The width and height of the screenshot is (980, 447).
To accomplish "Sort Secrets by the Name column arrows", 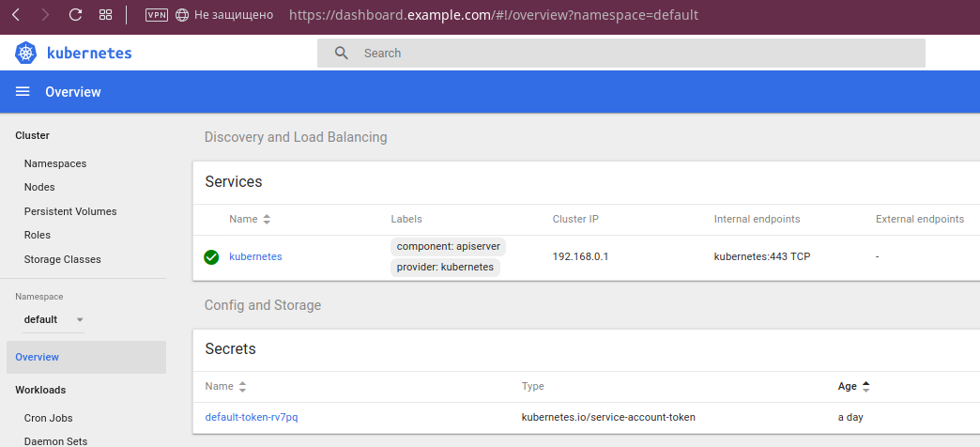I will click(243, 386).
